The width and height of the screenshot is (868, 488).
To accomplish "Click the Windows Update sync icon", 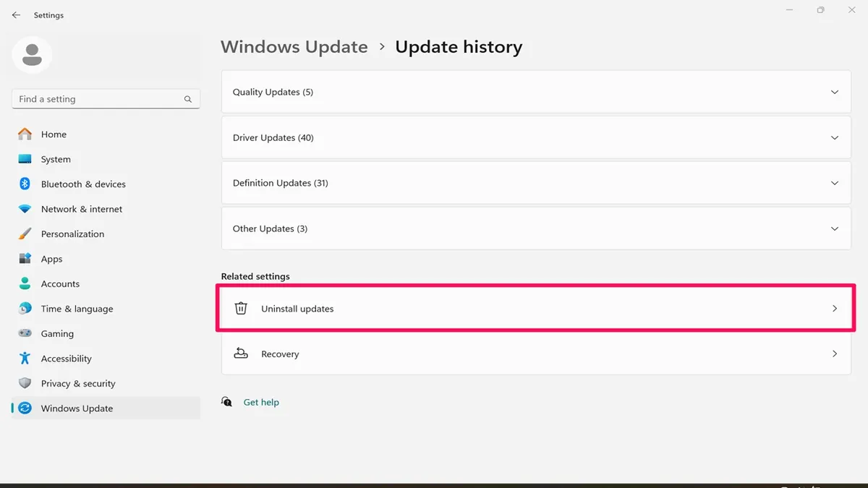I will click(x=25, y=408).
